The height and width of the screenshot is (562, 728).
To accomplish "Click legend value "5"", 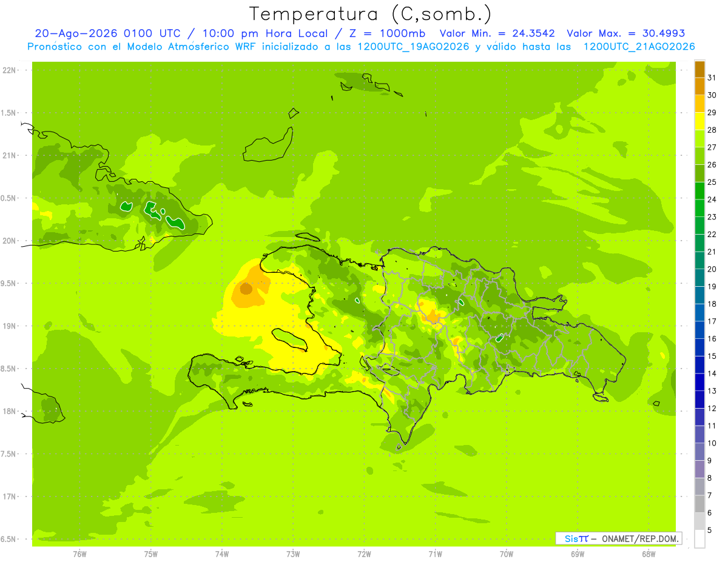I will tap(710, 530).
